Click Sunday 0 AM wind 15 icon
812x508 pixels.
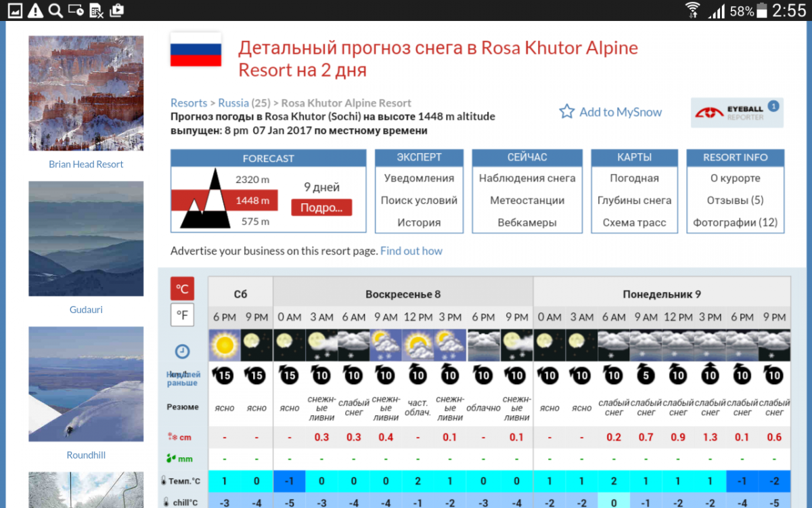289,374
